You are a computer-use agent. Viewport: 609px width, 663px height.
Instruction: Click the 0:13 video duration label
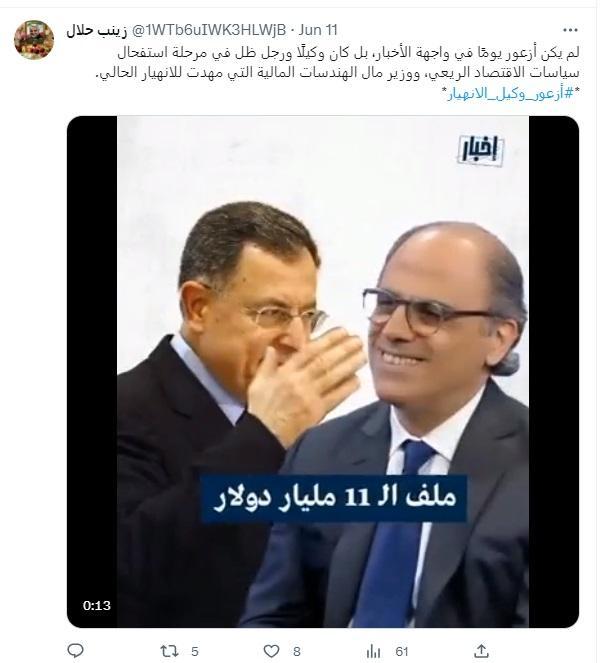click(x=96, y=605)
